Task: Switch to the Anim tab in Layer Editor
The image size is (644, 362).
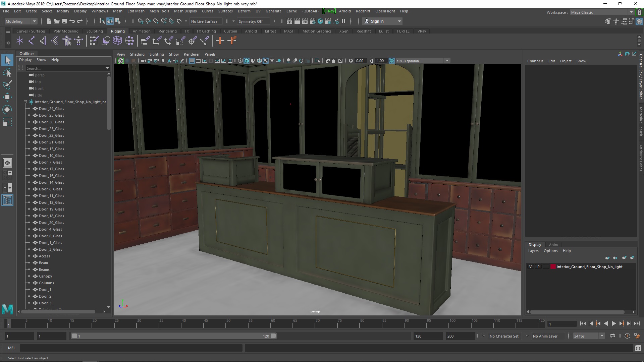Action: pyautogui.click(x=553, y=245)
